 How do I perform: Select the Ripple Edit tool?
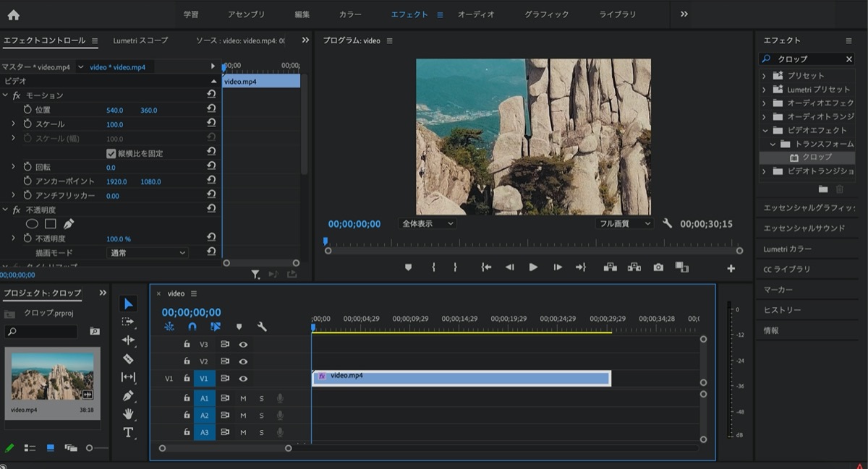click(x=128, y=340)
